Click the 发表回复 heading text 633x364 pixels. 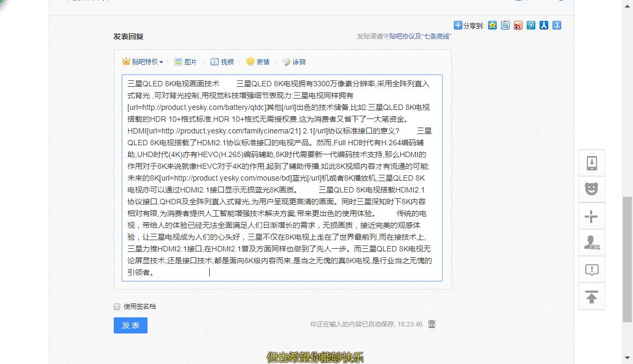point(128,37)
